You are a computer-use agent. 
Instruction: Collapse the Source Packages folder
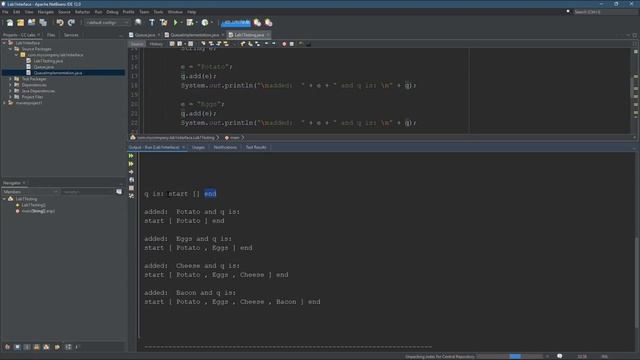11,49
